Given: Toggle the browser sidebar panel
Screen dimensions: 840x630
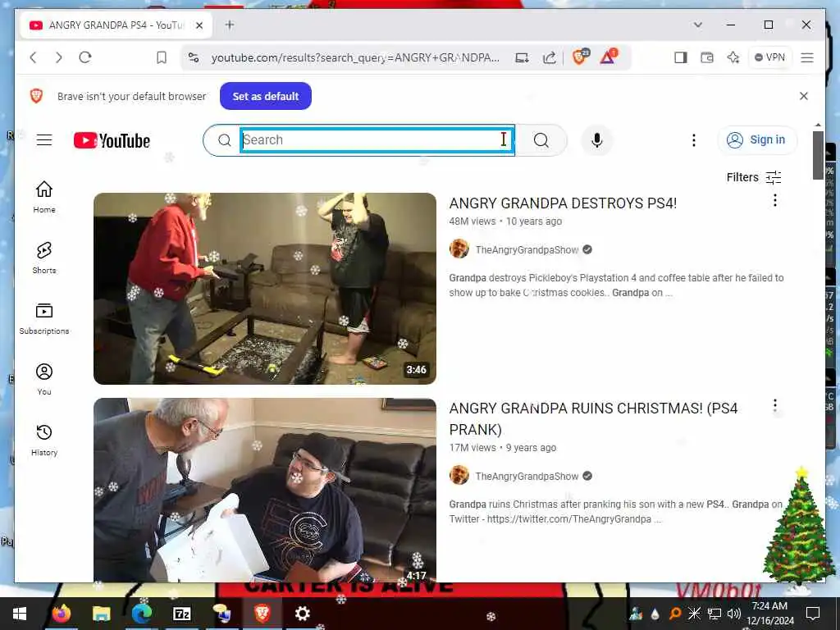Looking at the screenshot, I should click(x=680, y=57).
